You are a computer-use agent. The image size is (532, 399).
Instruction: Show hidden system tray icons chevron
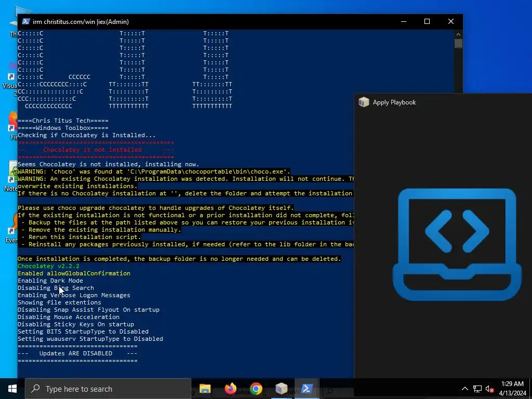[x=465, y=389]
